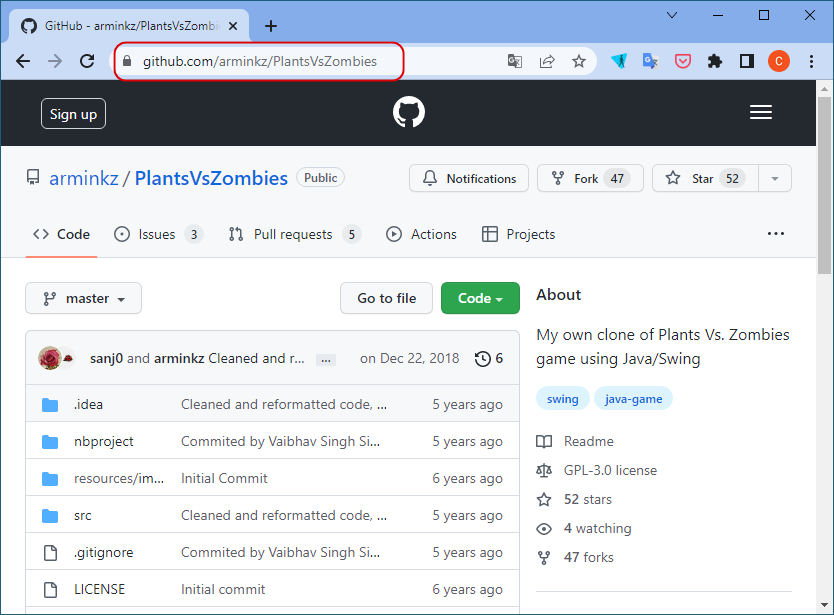Open "Initial Commit" message for resources row
This screenshot has width=834, height=615.
(x=224, y=478)
